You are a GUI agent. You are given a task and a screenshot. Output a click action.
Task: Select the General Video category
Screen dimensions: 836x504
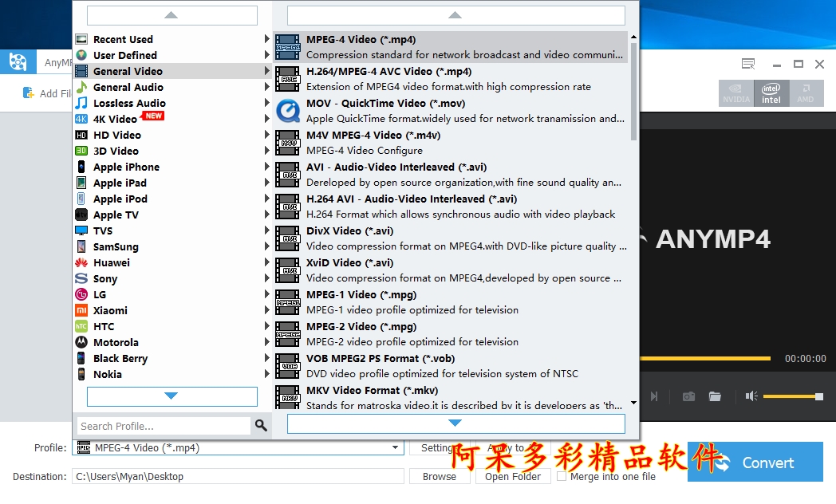click(x=172, y=71)
